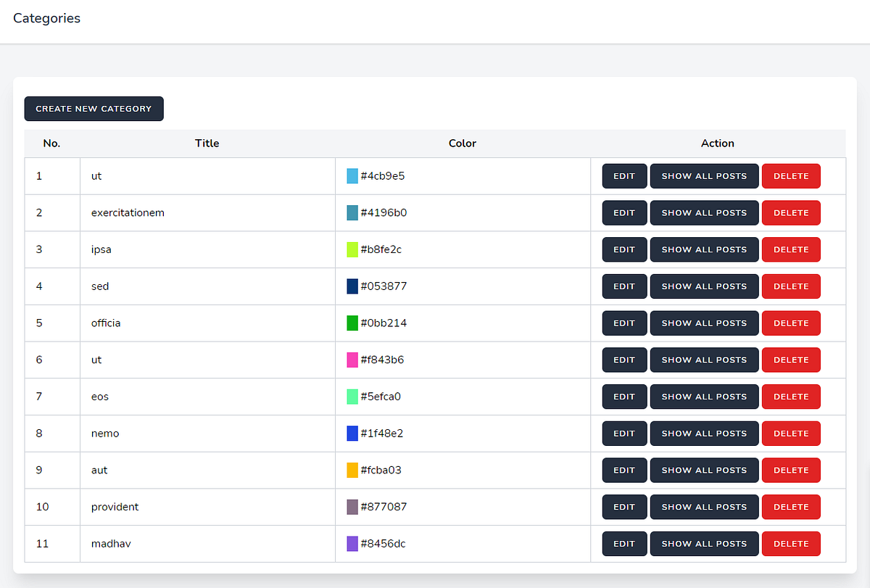Delete the last category "madhav"
This screenshot has height=588, width=870.
(x=791, y=543)
